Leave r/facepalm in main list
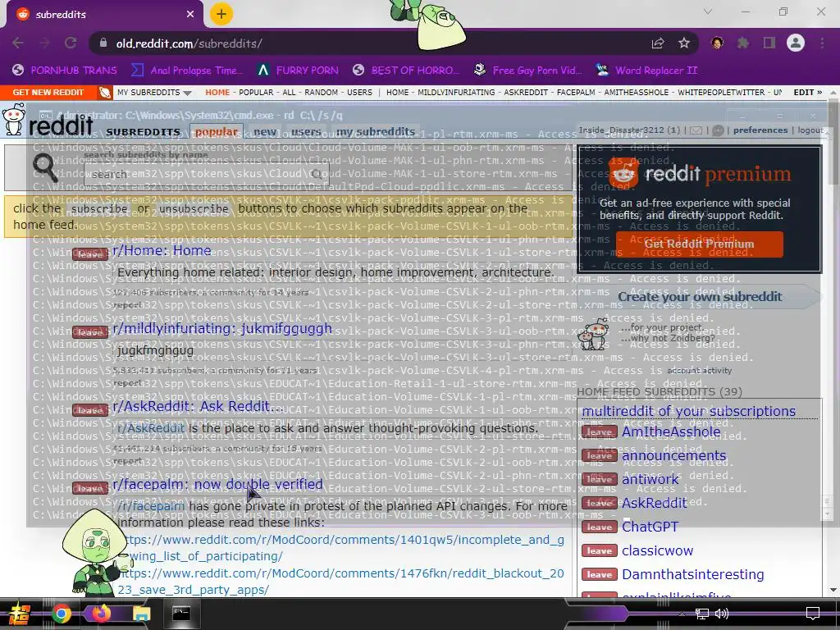The image size is (840, 630). tap(90, 488)
